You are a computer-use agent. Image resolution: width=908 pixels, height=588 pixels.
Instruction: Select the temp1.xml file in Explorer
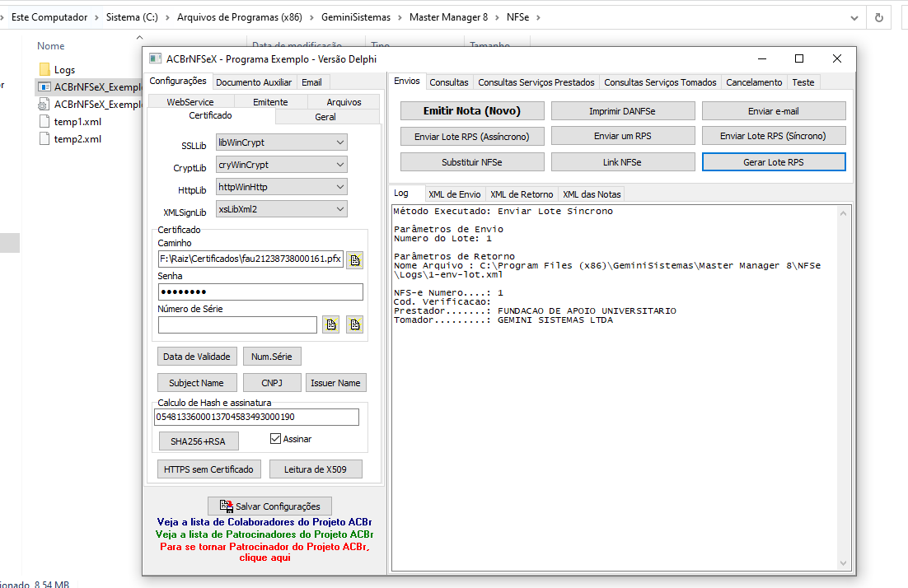pos(77,122)
